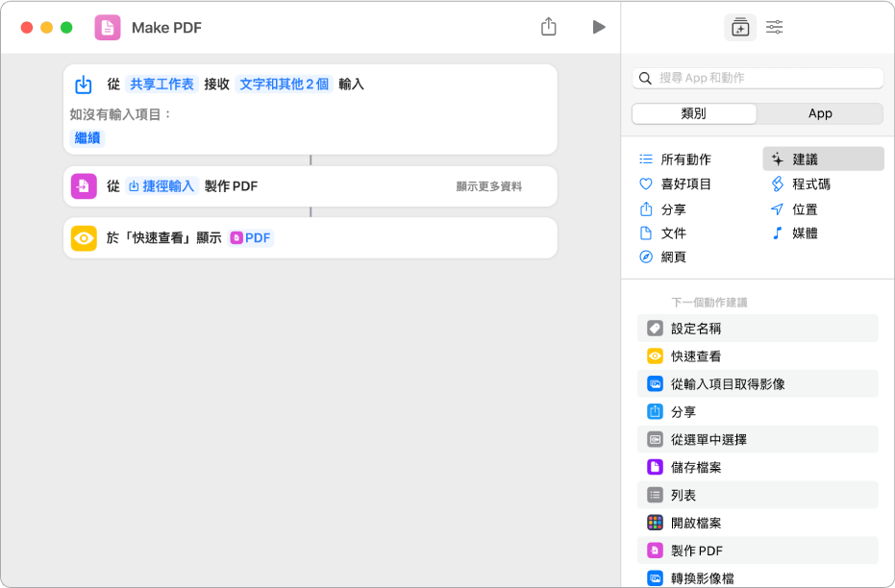Change the 繼續 no-input behavior option

click(87, 138)
